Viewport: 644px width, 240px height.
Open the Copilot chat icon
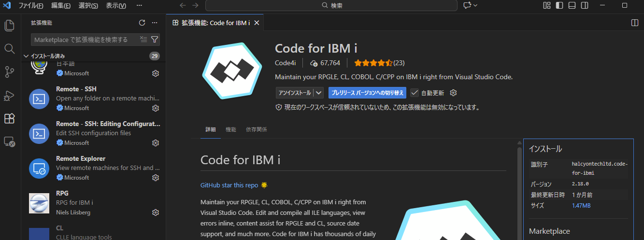coord(467,5)
